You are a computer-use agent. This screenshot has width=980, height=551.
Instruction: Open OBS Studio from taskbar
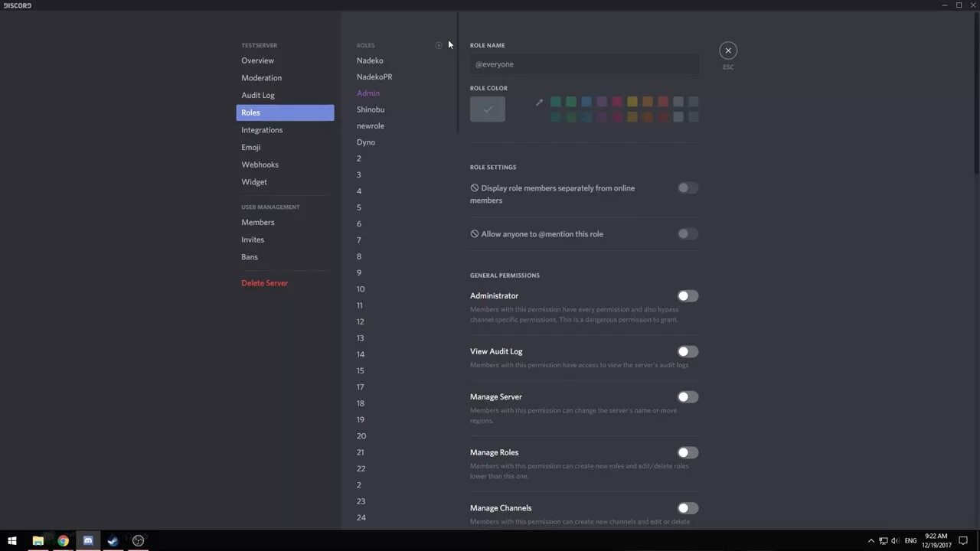tap(139, 540)
